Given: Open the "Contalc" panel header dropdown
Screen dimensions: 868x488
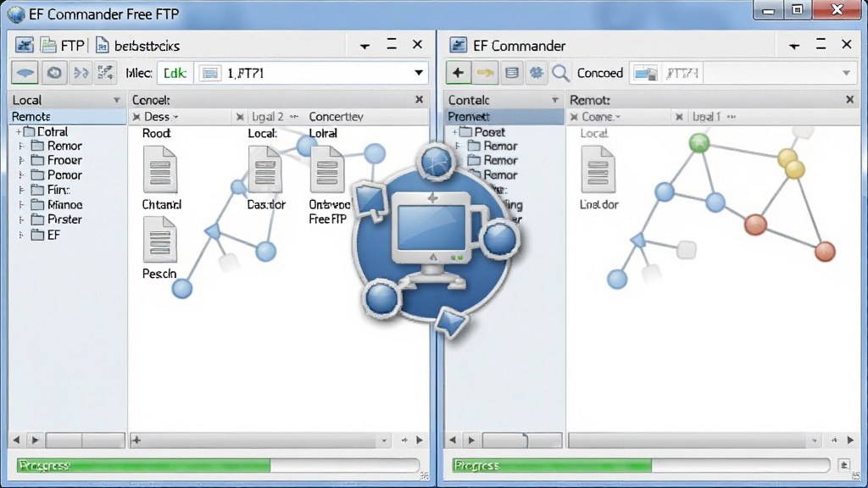Looking at the screenshot, I should 554,100.
